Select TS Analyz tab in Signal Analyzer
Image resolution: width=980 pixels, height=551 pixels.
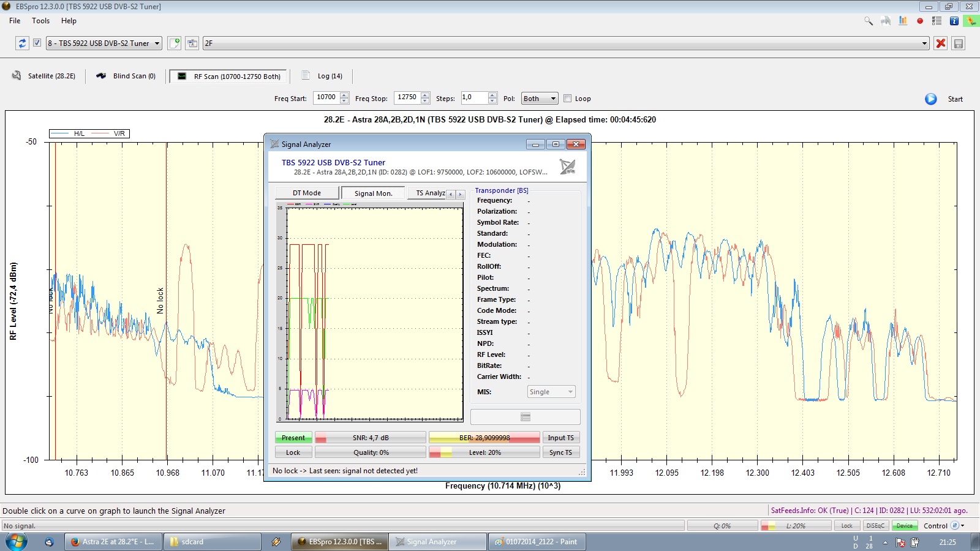[x=428, y=193]
